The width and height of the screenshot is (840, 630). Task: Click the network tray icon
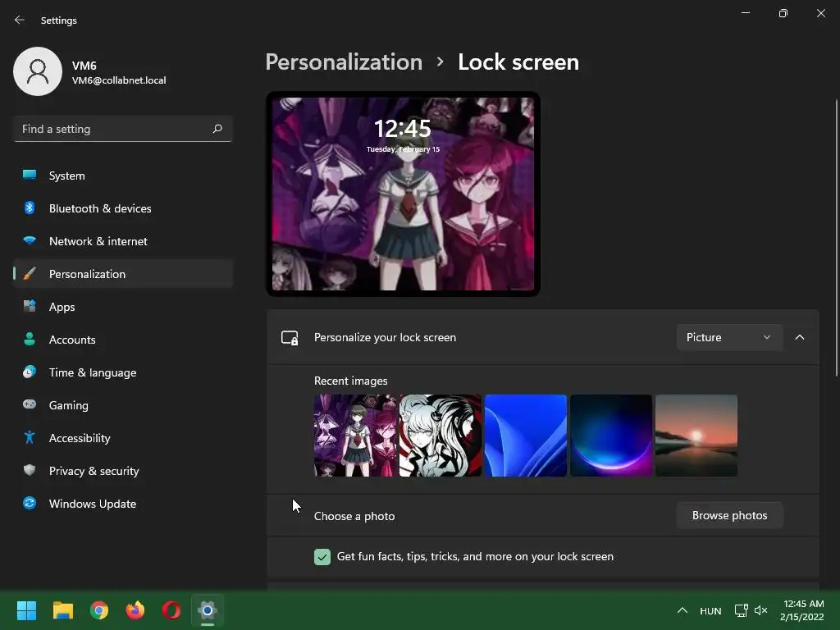click(x=741, y=610)
